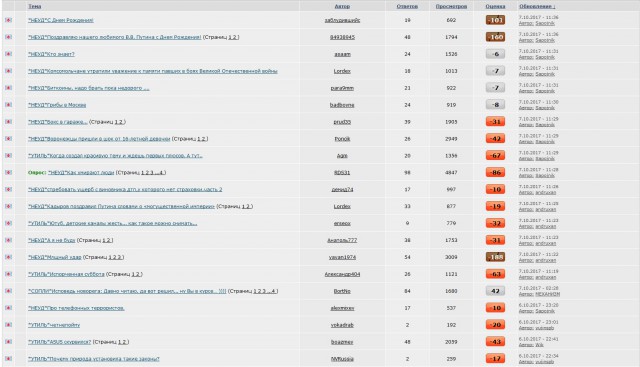Viewport: 640px width, 367px height.
Task: Open poll thread '*НЕХД*Как умирают люди'
Action: point(81,173)
